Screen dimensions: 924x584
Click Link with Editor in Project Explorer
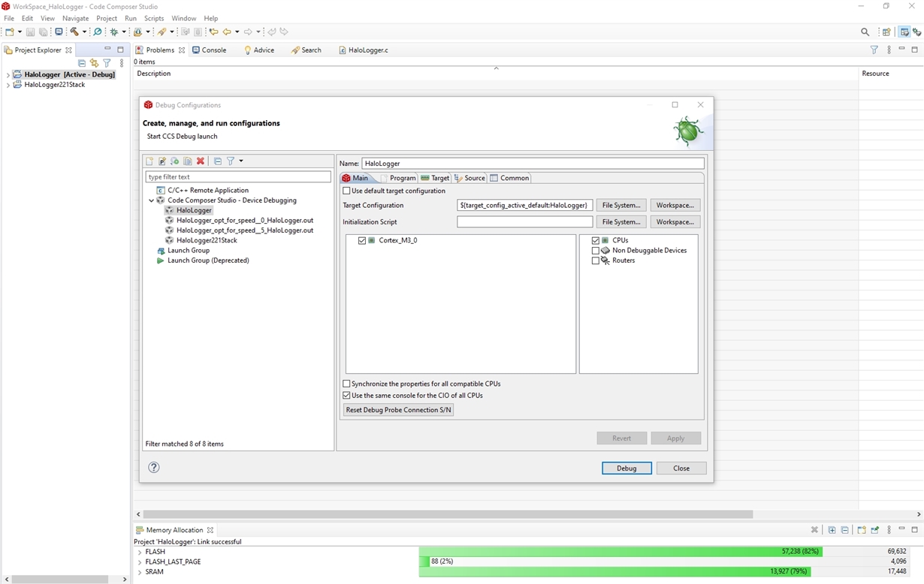94,63
